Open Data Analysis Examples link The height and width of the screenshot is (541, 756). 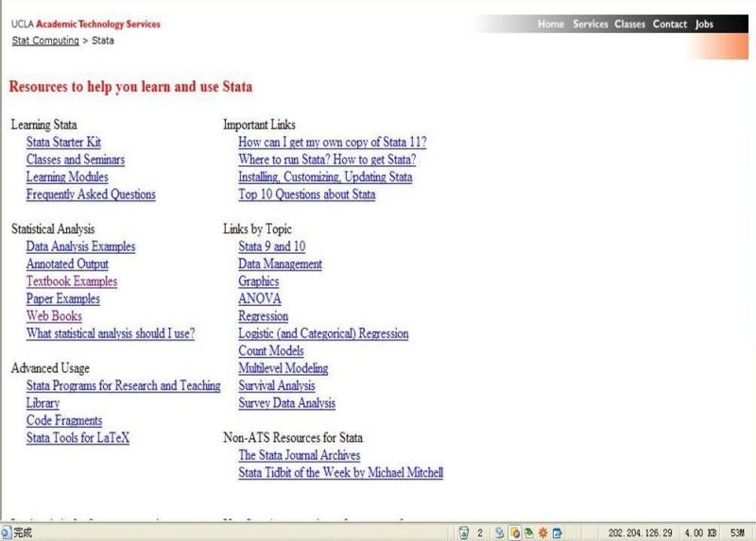point(80,246)
